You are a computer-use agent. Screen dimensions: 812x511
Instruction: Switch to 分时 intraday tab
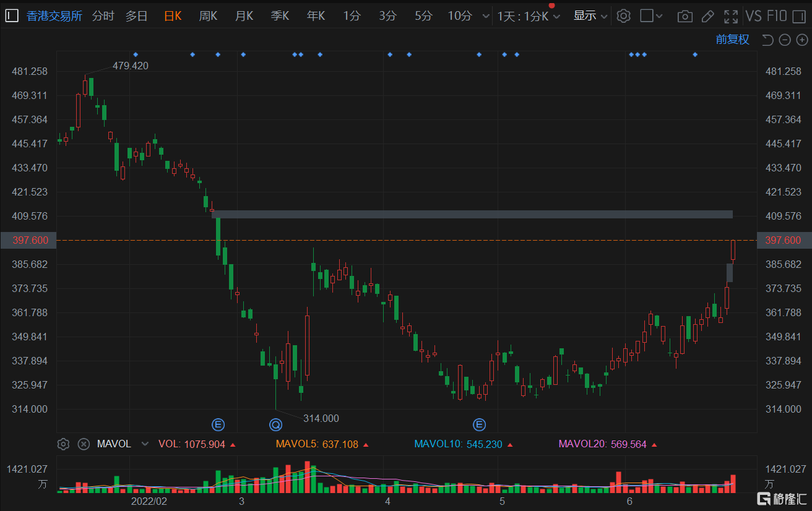tap(103, 16)
